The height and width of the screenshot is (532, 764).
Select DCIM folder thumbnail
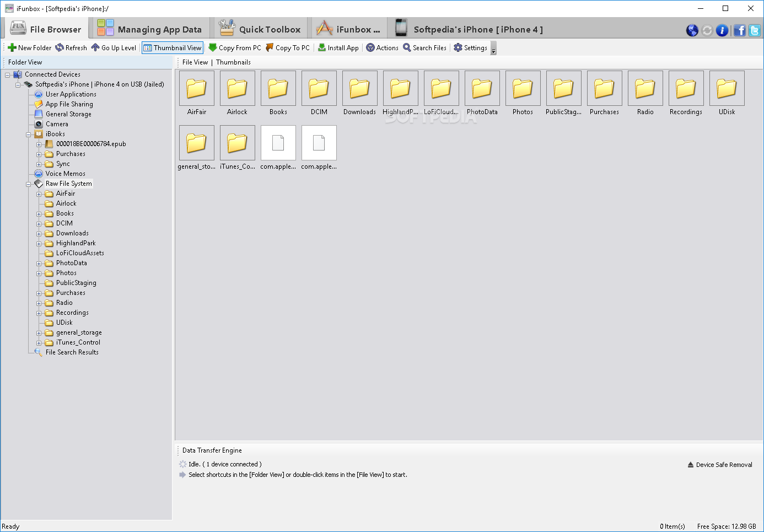(319, 88)
